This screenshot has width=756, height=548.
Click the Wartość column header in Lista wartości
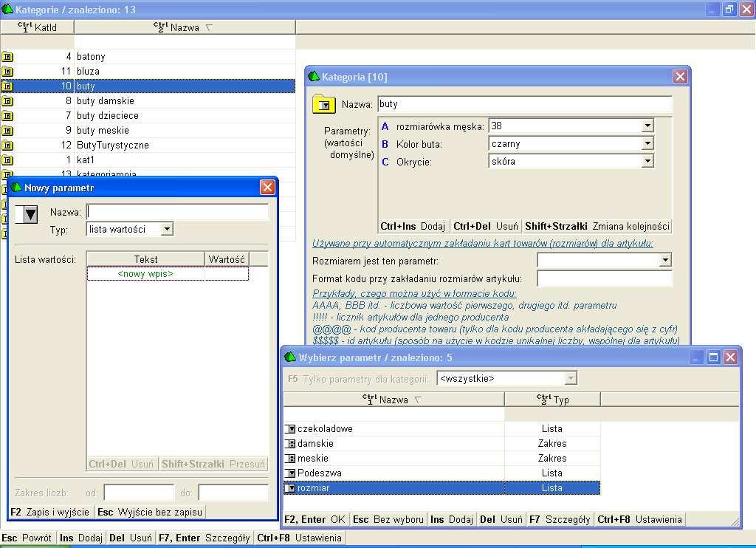227,259
